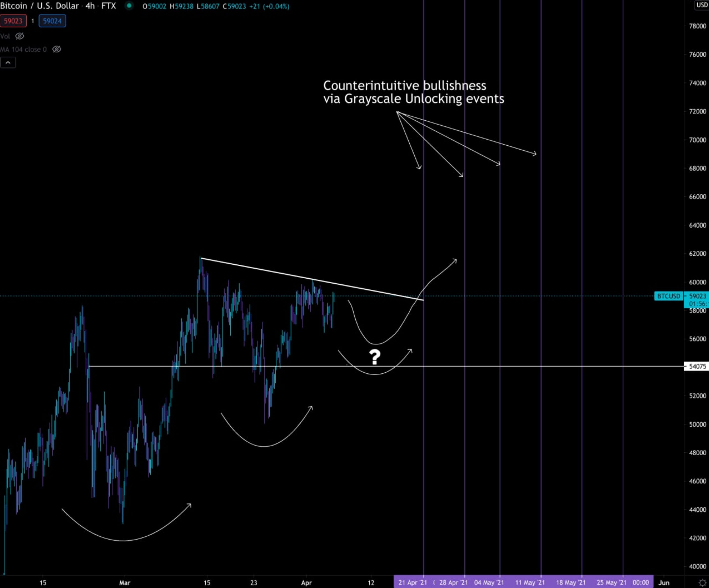709x588 pixels.
Task: Collapse the indicator legend with chevron button
Action: pos(8,62)
